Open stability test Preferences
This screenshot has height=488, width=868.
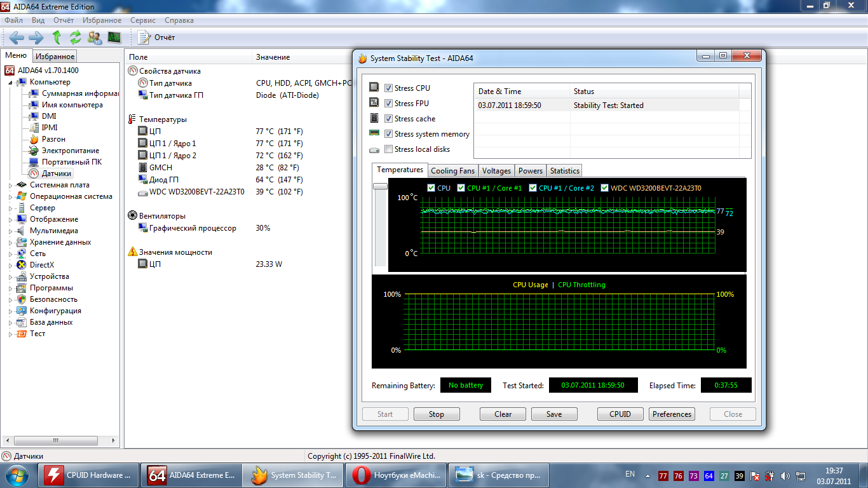672,414
